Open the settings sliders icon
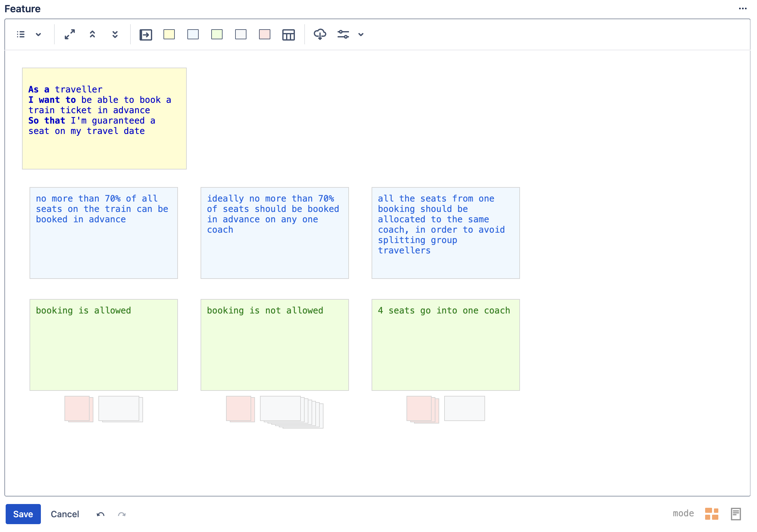 pos(343,34)
